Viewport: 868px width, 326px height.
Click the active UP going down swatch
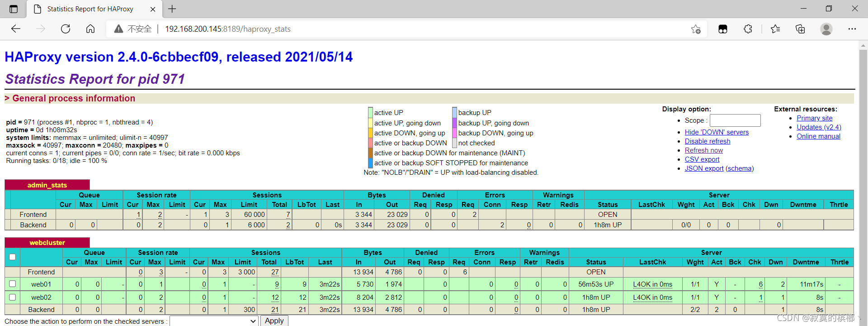370,123
